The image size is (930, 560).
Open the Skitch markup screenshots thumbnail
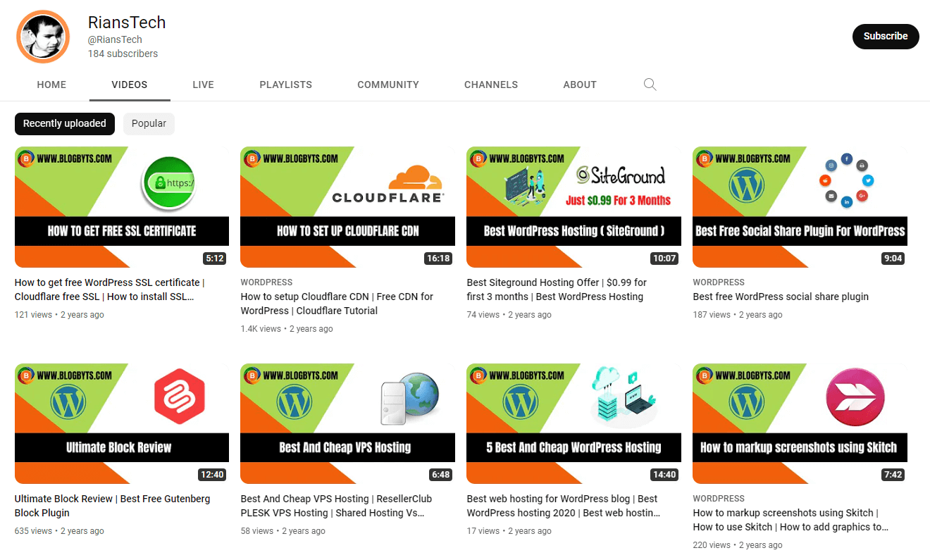click(800, 423)
